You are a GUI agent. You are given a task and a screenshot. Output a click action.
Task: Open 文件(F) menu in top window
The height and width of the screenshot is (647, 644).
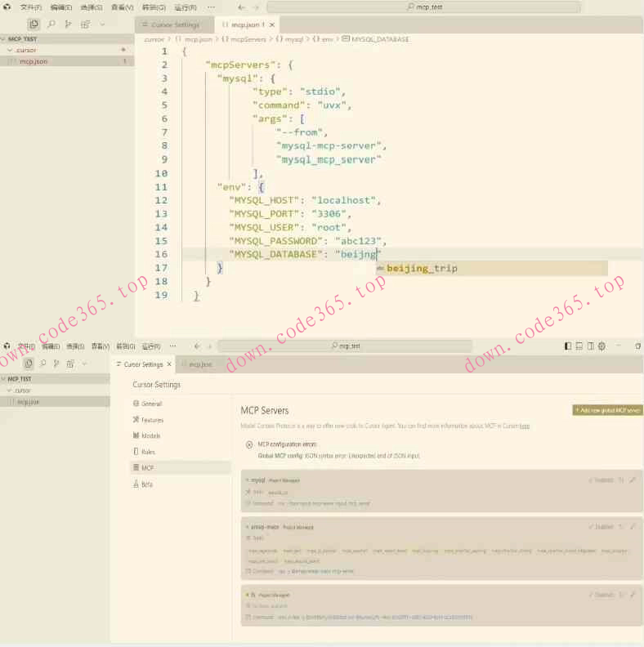pyautogui.click(x=30, y=7)
